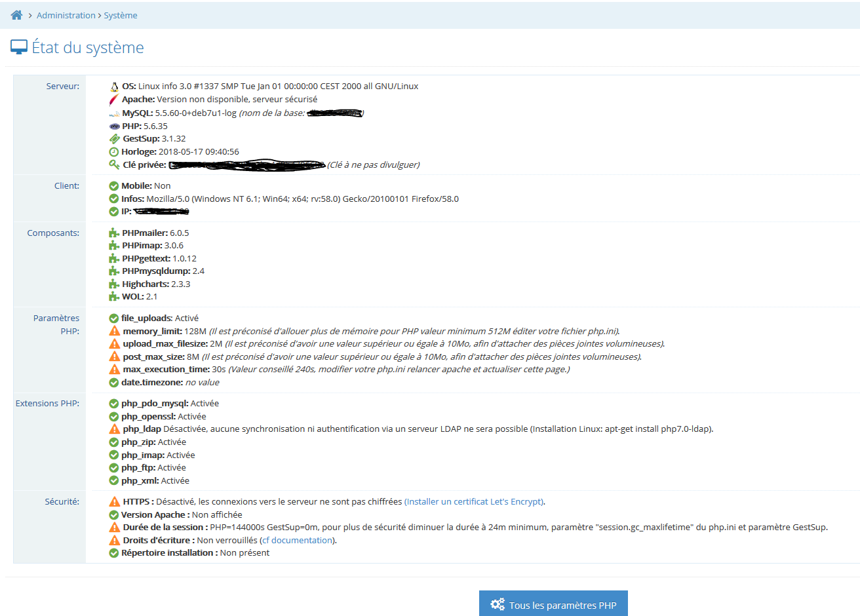Click the monitor icon beside État du système

pos(19,47)
